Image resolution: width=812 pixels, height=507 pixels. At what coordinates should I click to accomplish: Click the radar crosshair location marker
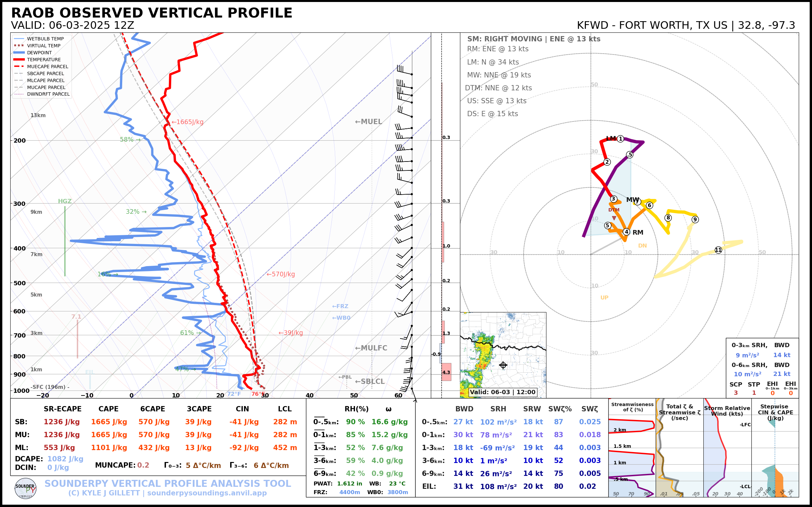tap(503, 365)
